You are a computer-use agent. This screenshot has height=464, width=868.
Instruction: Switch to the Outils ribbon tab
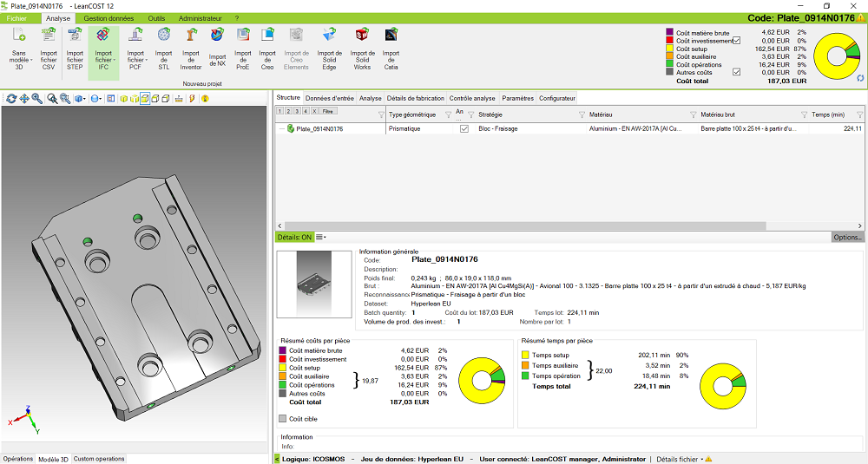click(x=156, y=18)
